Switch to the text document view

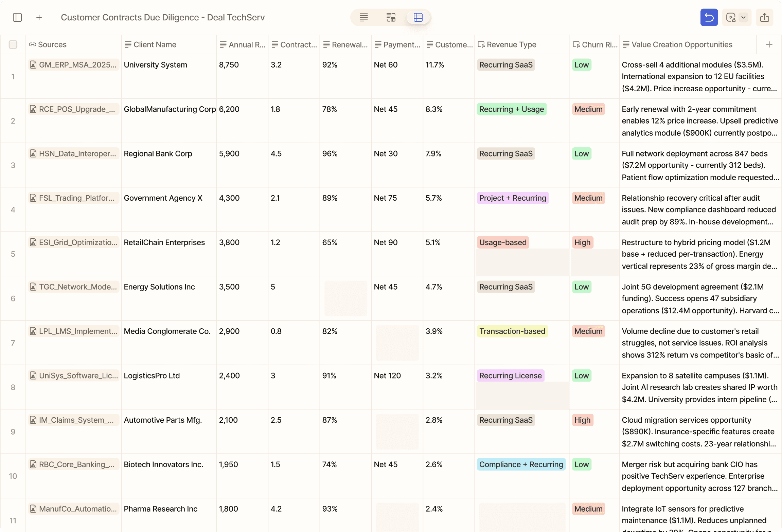pyautogui.click(x=363, y=17)
